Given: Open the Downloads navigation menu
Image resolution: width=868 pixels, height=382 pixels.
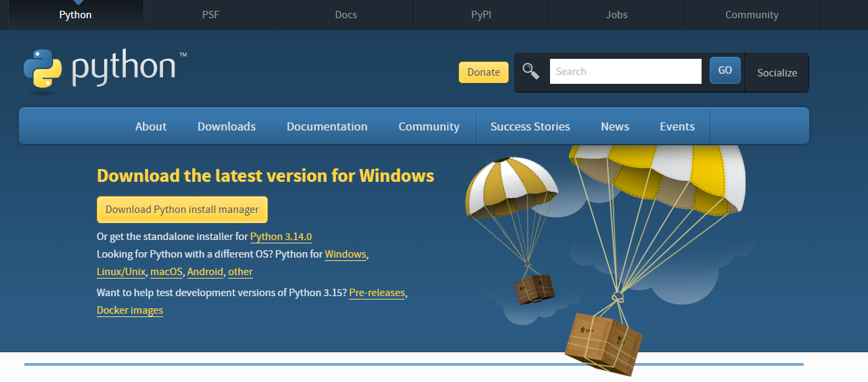Looking at the screenshot, I should click(227, 126).
